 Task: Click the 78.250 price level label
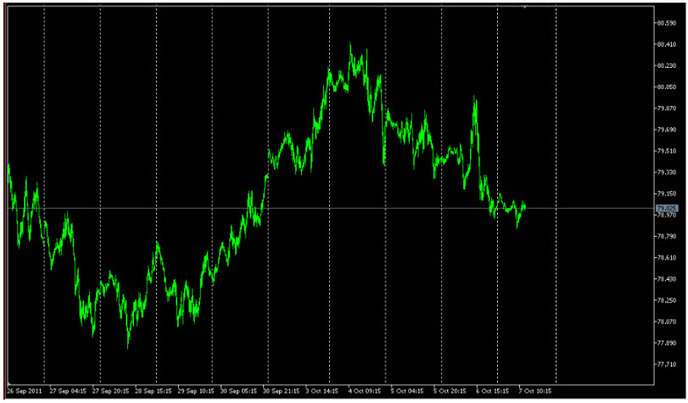click(666, 300)
